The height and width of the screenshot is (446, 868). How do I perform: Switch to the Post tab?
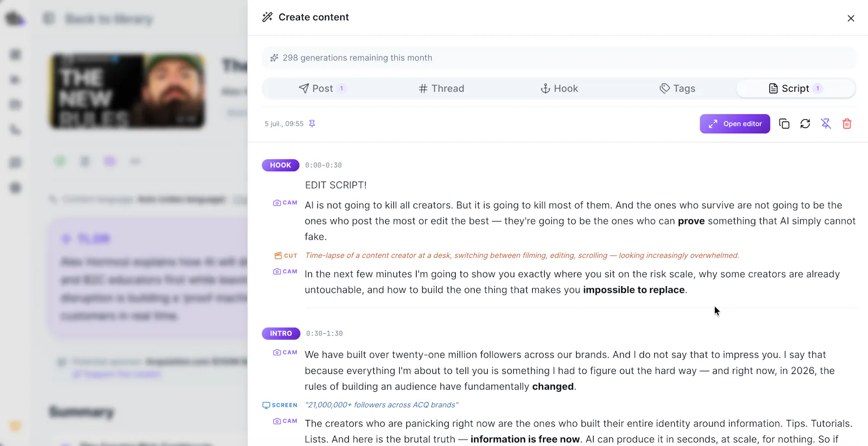(322, 88)
